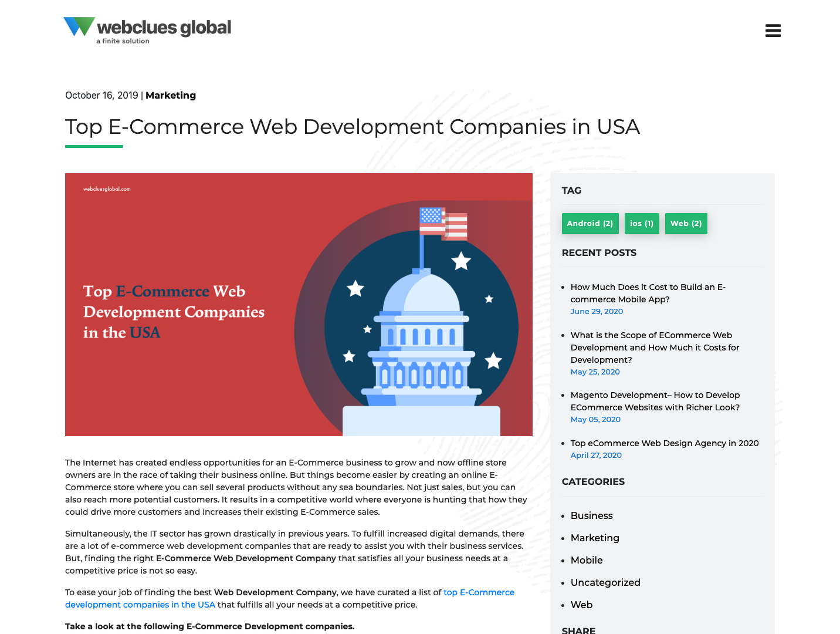This screenshot has width=840, height=634.
Task: Click the June 29, 2020 post date
Action: (x=597, y=311)
